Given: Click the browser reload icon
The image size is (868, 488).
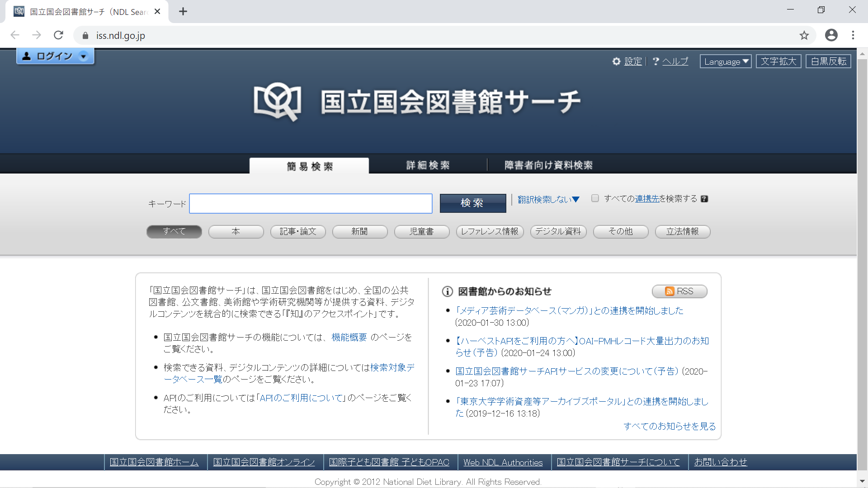Looking at the screenshot, I should pyautogui.click(x=58, y=35).
